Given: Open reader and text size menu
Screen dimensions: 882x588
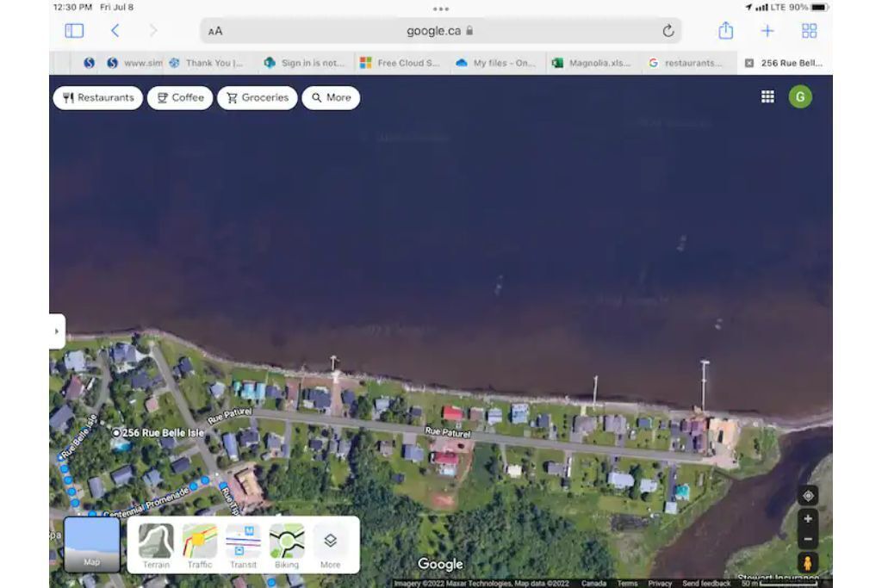Looking at the screenshot, I should pyautogui.click(x=215, y=32).
